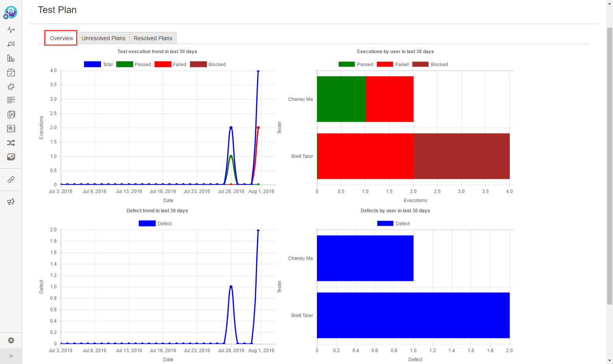The image size is (613, 364).
Task: Click the vertical page scrollbar
Action: pyautogui.click(x=609, y=165)
